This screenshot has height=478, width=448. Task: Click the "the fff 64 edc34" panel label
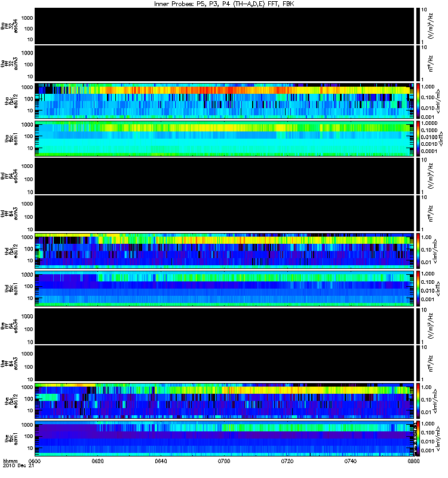pyautogui.click(x=9, y=326)
